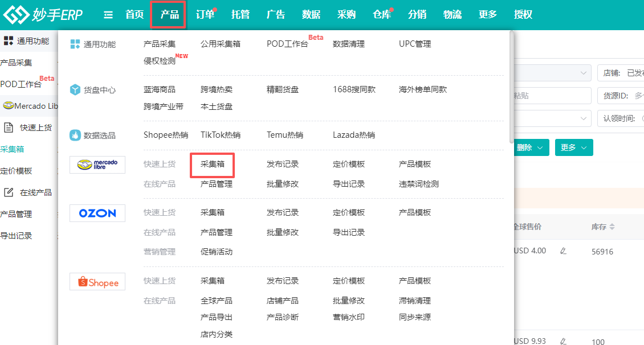The image size is (644, 345).
Task: Click the 货盘中心 cube icon
Action: pos(75,89)
